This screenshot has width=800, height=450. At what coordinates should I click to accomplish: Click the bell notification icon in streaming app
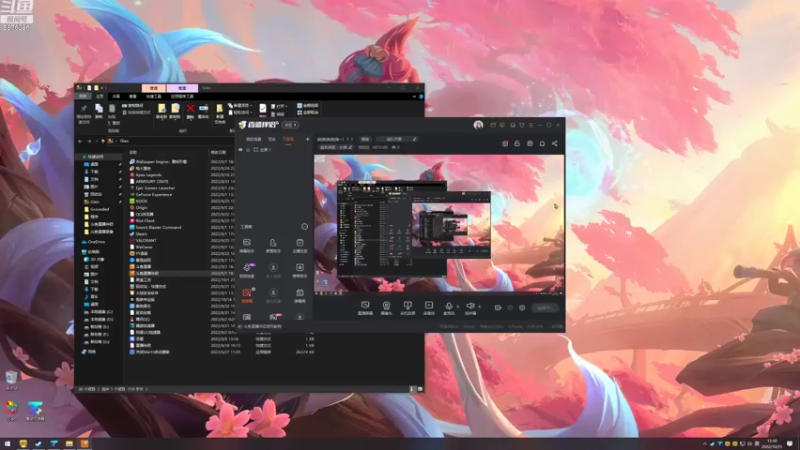pyautogui.click(x=542, y=143)
